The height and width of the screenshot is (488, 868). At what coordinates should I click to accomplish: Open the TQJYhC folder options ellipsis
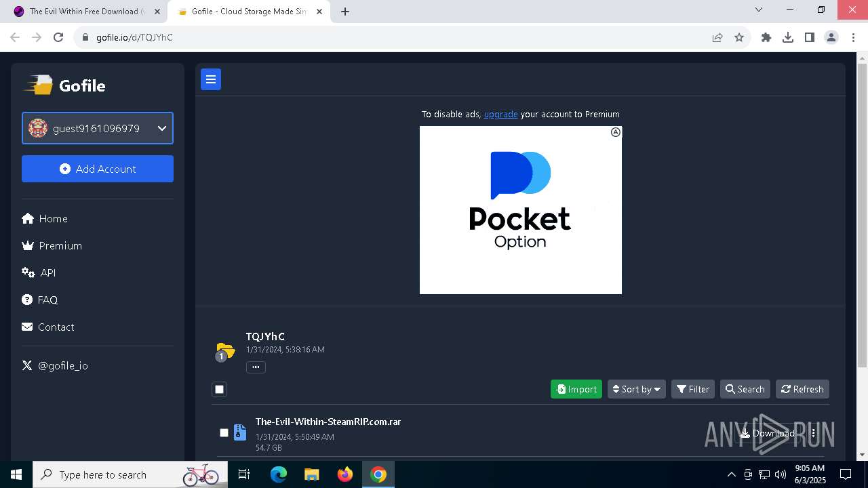coord(256,367)
